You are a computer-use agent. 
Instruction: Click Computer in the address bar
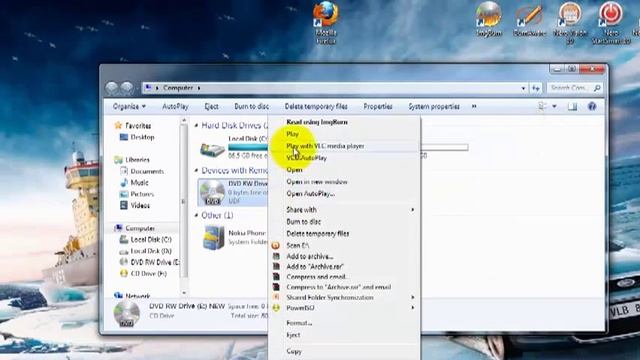click(x=178, y=88)
